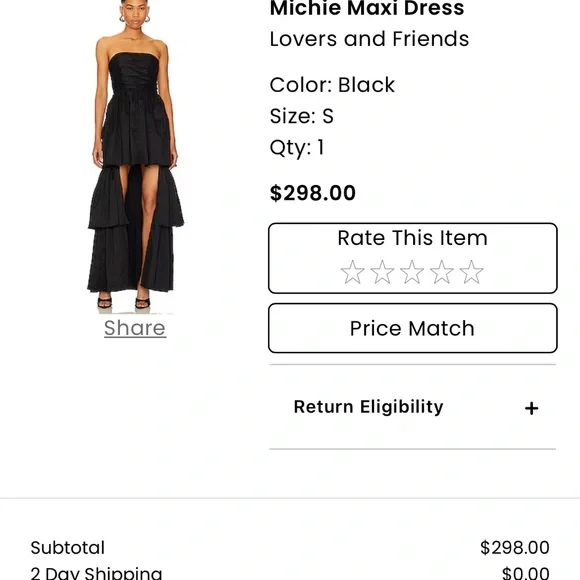Viewport: 580px width, 580px height.
Task: Open the Price Match option
Action: [x=412, y=328]
